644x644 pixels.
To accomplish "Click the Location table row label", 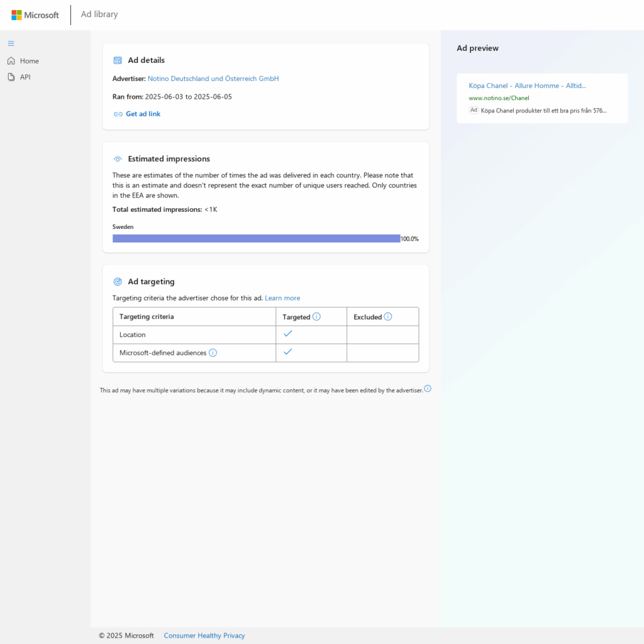I will coord(132,335).
